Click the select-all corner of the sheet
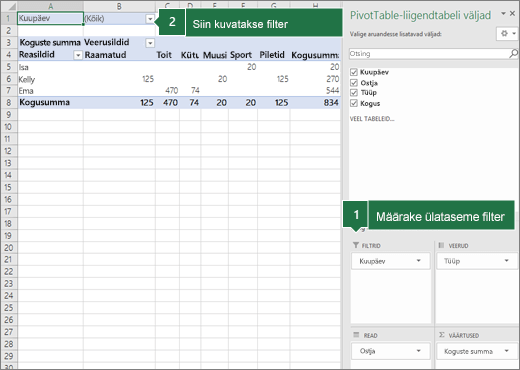 click(x=9, y=6)
